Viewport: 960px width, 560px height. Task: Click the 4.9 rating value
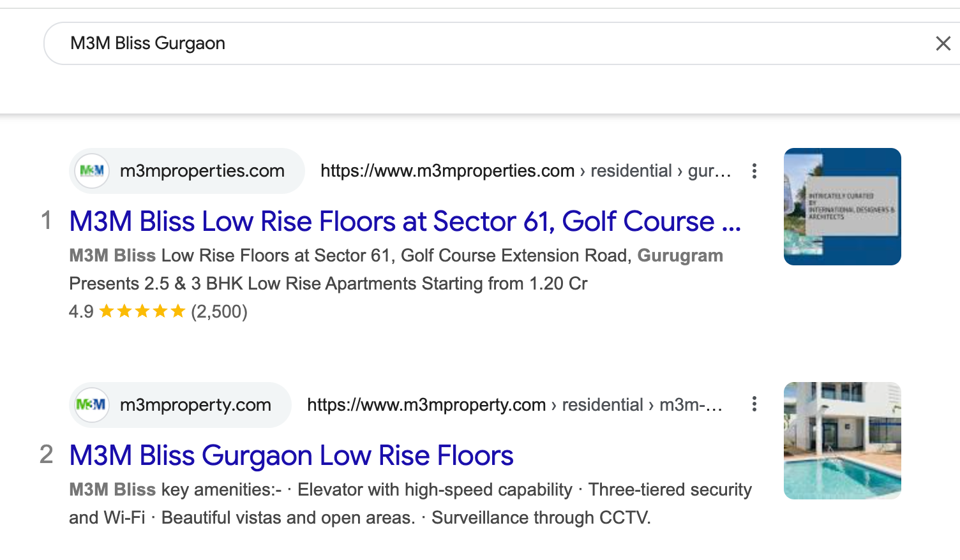[81, 312]
